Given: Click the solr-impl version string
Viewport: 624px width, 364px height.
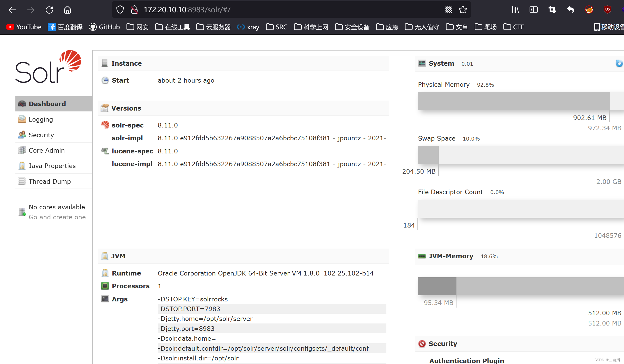Looking at the screenshot, I should pyautogui.click(x=272, y=138).
